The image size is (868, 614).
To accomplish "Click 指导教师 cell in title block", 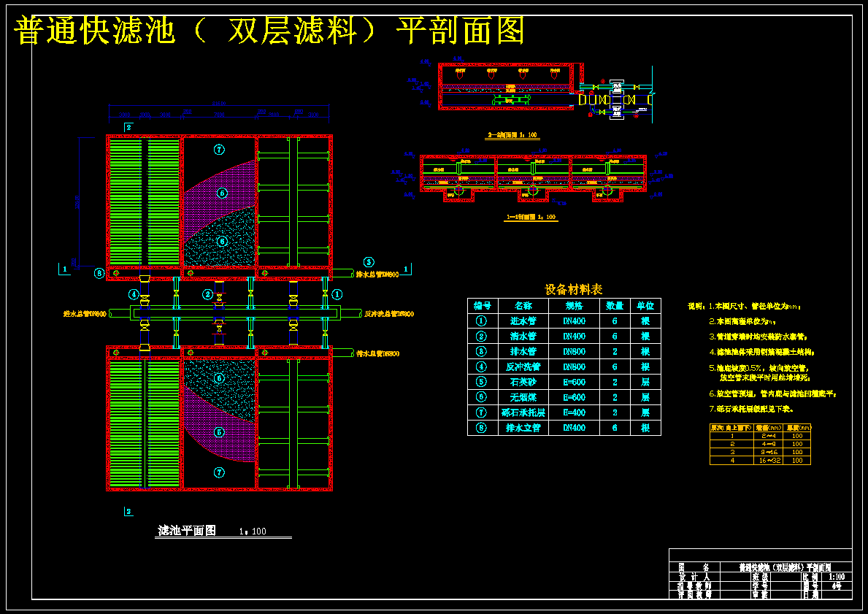I will click(694, 586).
